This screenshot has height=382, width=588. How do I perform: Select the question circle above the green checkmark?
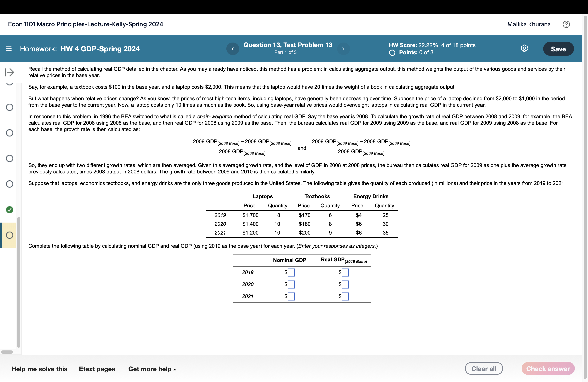pyautogui.click(x=9, y=184)
